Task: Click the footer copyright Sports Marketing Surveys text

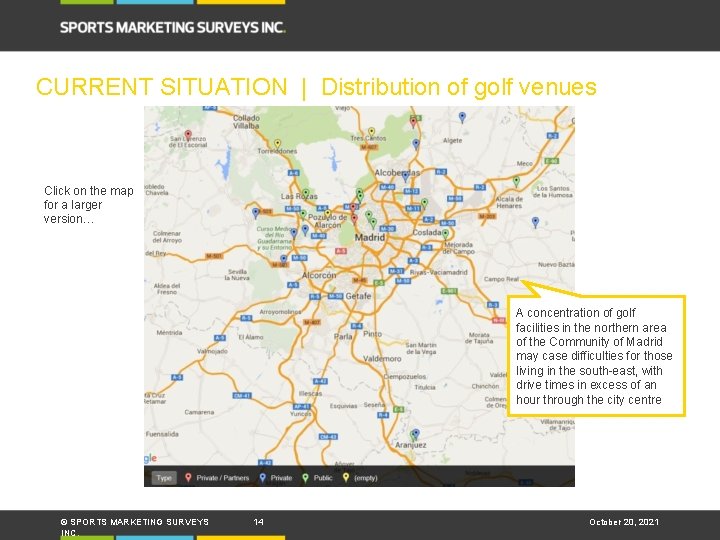Action: pyautogui.click(x=135, y=527)
